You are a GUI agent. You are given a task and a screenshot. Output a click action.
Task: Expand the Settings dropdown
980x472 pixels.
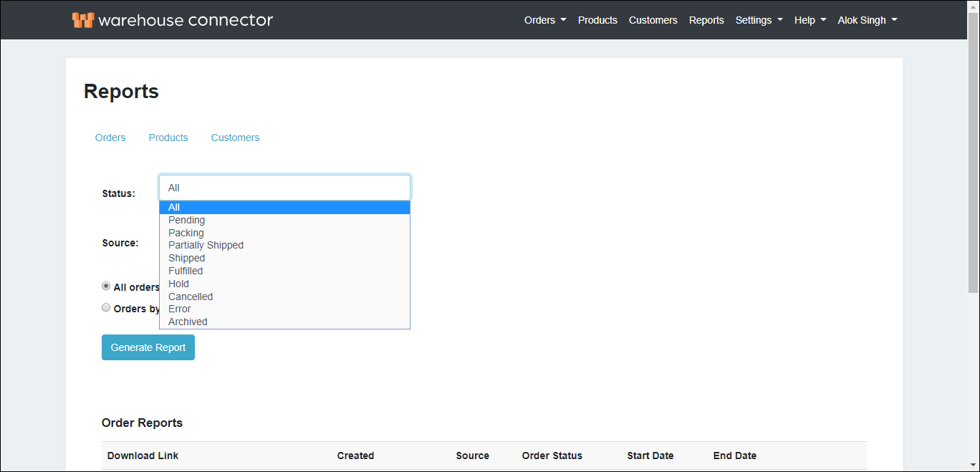pyautogui.click(x=753, y=20)
